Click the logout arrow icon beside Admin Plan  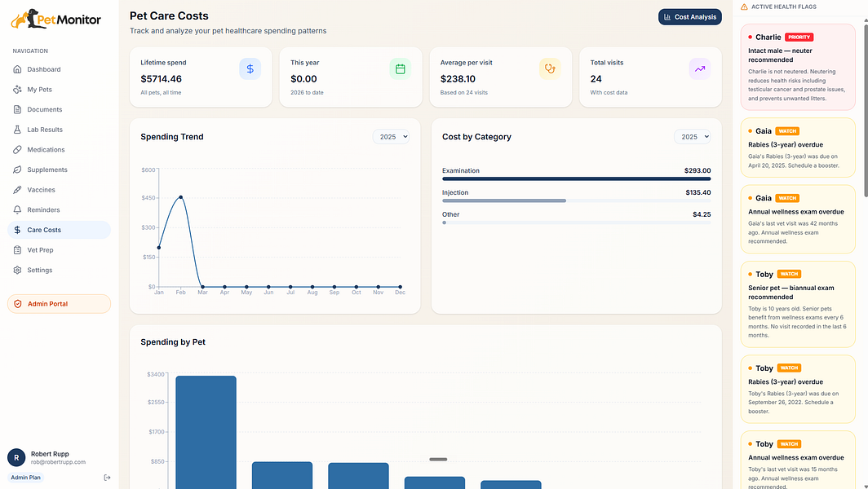(x=107, y=478)
